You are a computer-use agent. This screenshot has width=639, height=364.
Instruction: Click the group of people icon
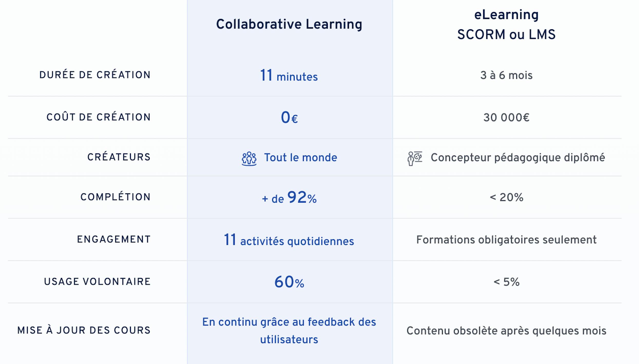[249, 159]
